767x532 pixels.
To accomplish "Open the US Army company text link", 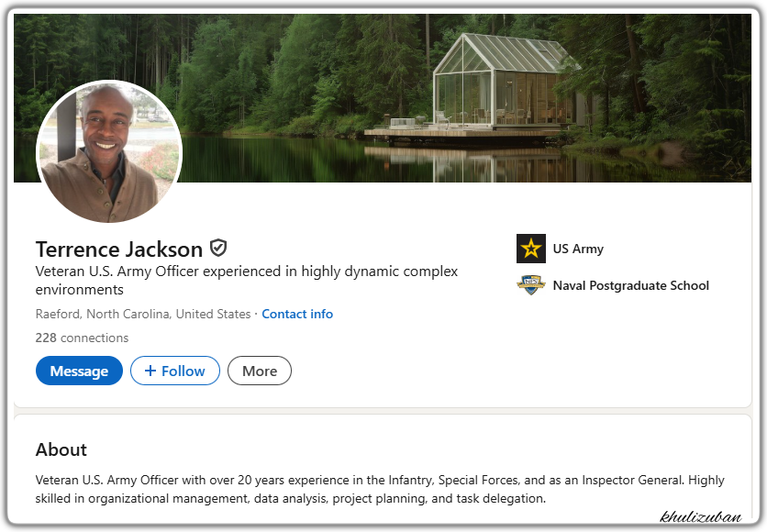I will (x=578, y=249).
